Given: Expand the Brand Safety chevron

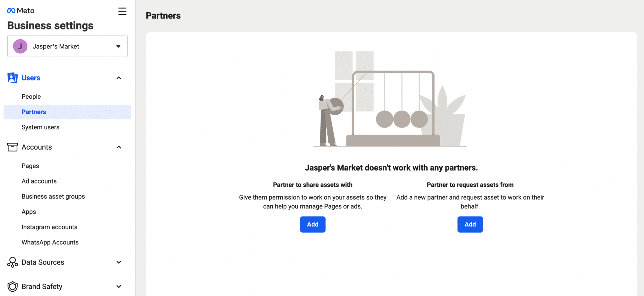Looking at the screenshot, I should click(x=119, y=287).
